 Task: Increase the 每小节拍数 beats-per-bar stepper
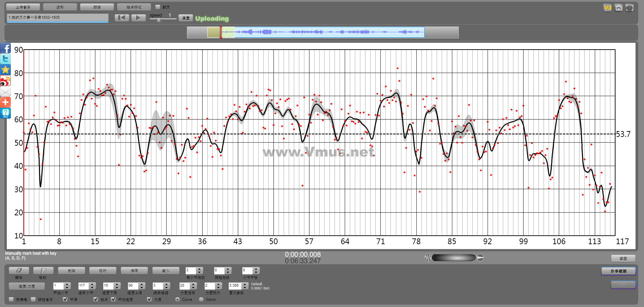point(200,269)
